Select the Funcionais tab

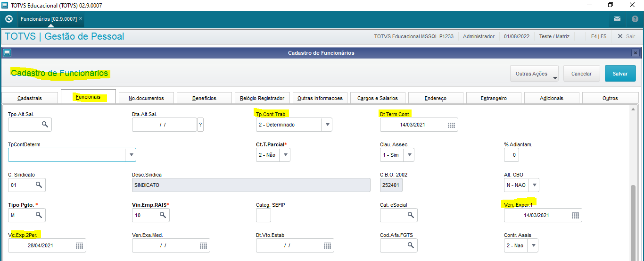88,97
